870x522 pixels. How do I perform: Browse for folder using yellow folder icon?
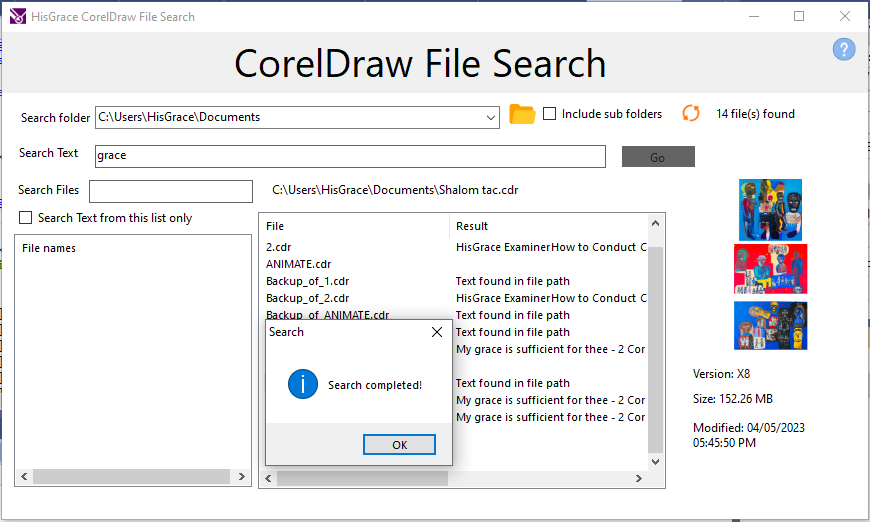(522, 114)
